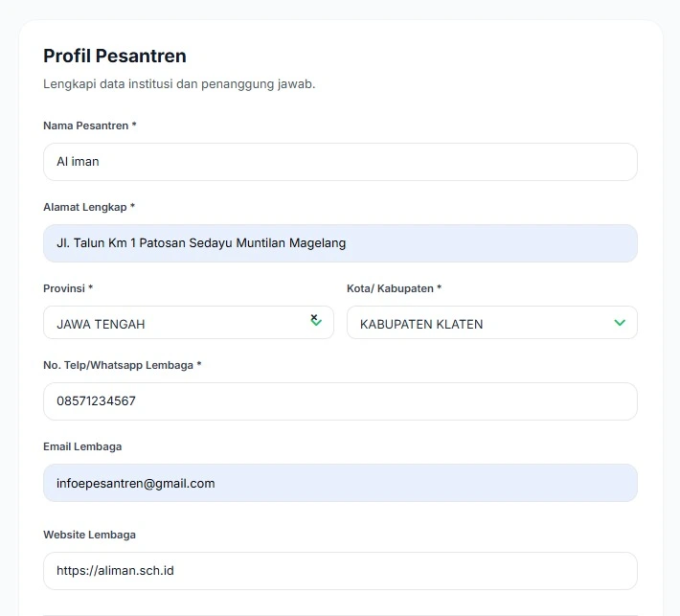Click the Provinsi dropdown green chevron arrow
The height and width of the screenshot is (616, 680).
pyautogui.click(x=317, y=324)
